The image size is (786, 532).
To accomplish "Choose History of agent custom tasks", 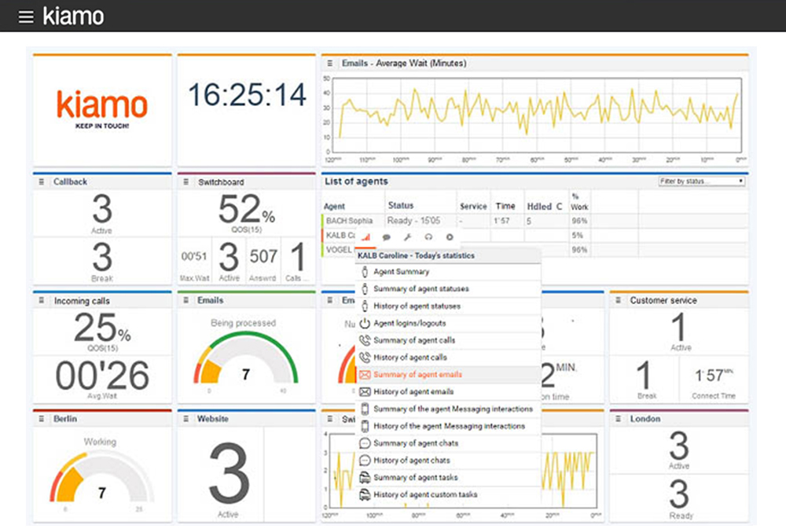I will click(x=448, y=494).
